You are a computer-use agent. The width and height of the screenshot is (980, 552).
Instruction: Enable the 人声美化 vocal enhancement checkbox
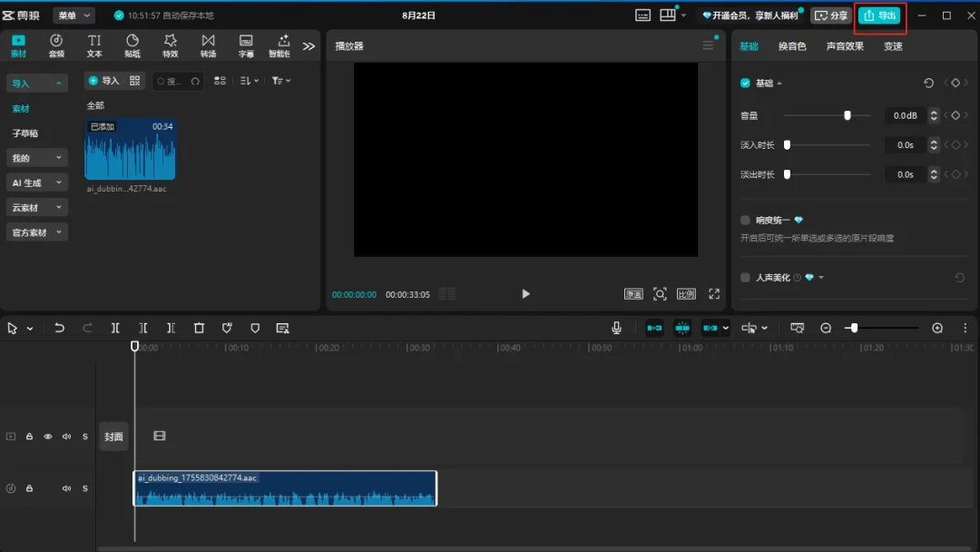point(745,278)
